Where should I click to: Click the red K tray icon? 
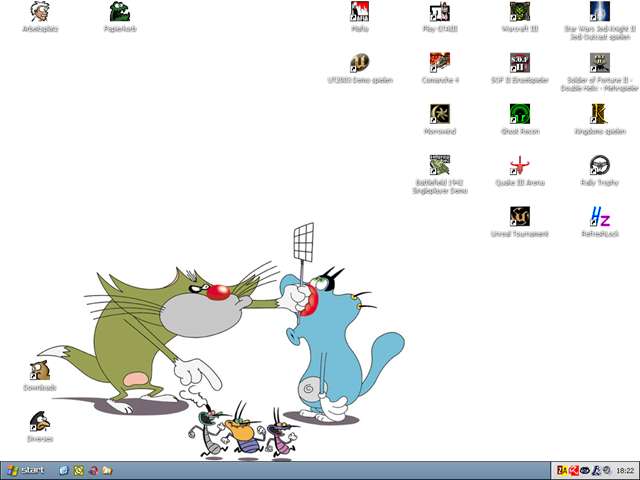click(x=573, y=471)
